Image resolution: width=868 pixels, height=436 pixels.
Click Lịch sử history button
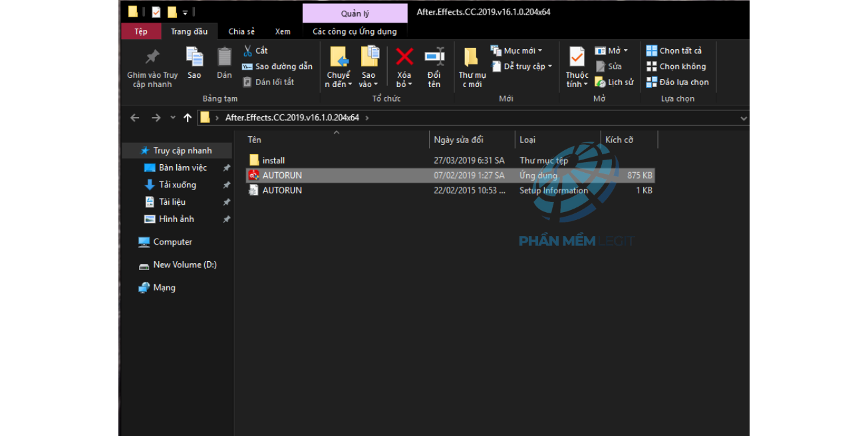pyautogui.click(x=614, y=82)
